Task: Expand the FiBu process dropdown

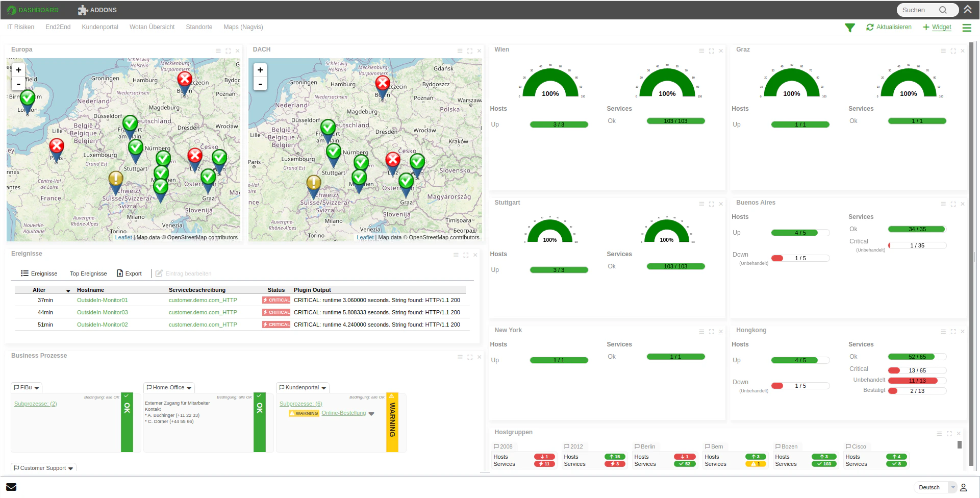Action: coord(36,388)
